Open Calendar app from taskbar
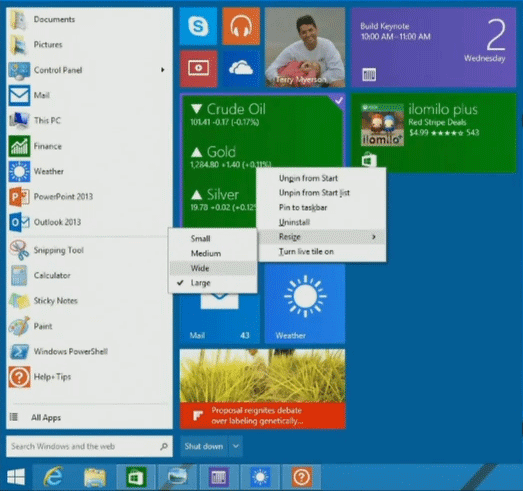Viewport: 523px width, 491px height. (x=219, y=477)
